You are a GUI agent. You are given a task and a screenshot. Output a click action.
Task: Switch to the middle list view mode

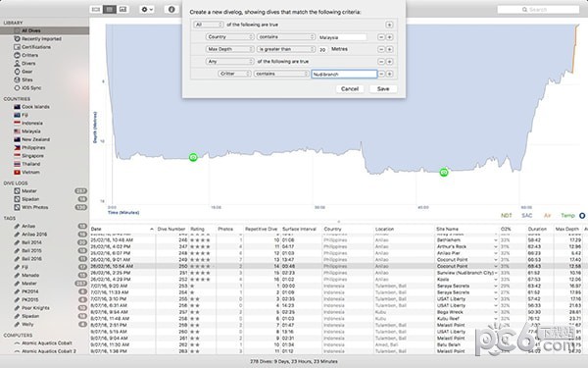tap(110, 10)
